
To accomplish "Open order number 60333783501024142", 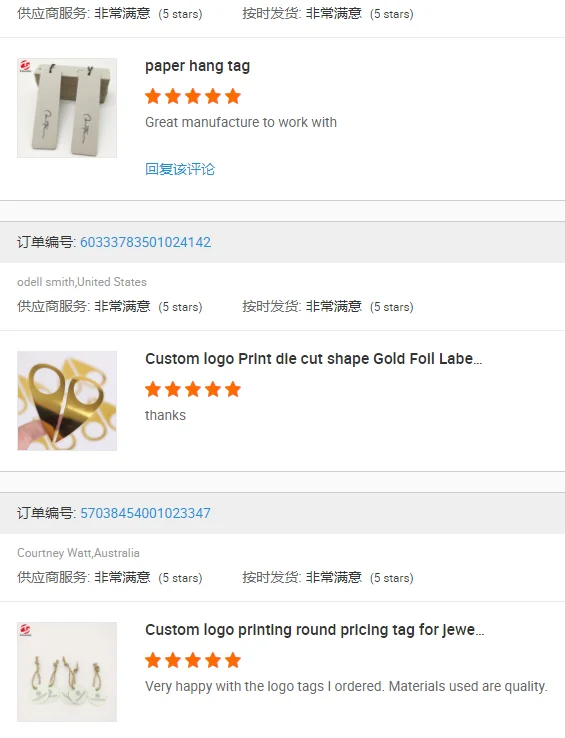I will (145, 242).
